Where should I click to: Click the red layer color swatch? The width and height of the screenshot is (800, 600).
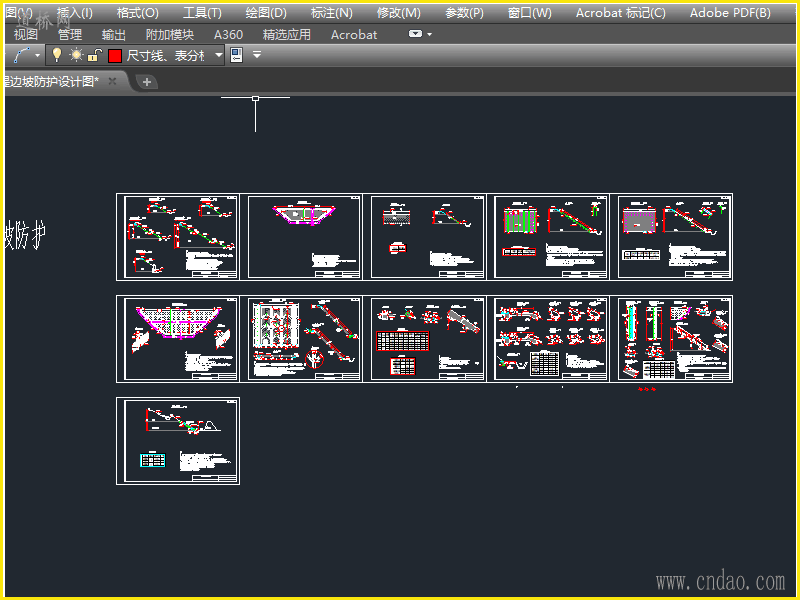pyautogui.click(x=115, y=56)
